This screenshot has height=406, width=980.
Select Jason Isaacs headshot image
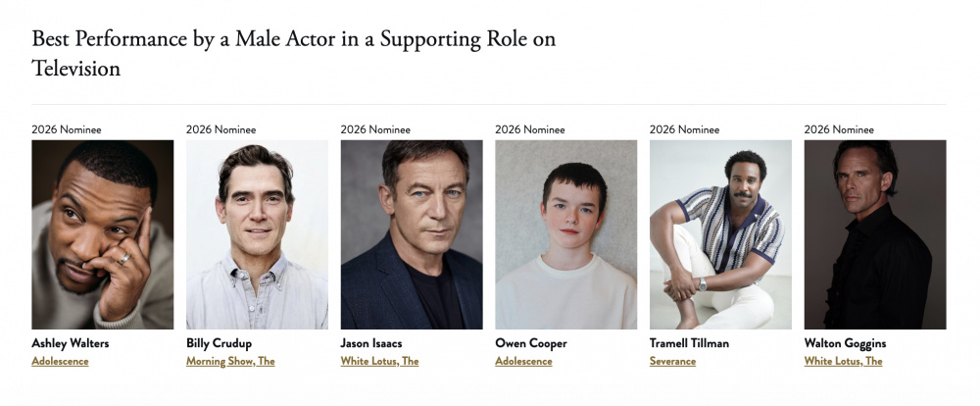(x=412, y=234)
